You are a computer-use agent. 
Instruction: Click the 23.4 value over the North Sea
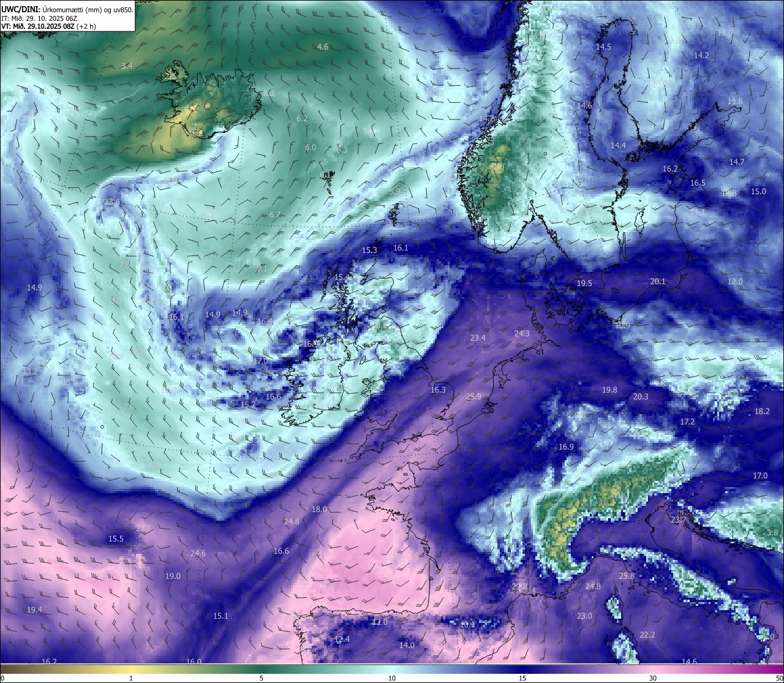click(x=478, y=338)
